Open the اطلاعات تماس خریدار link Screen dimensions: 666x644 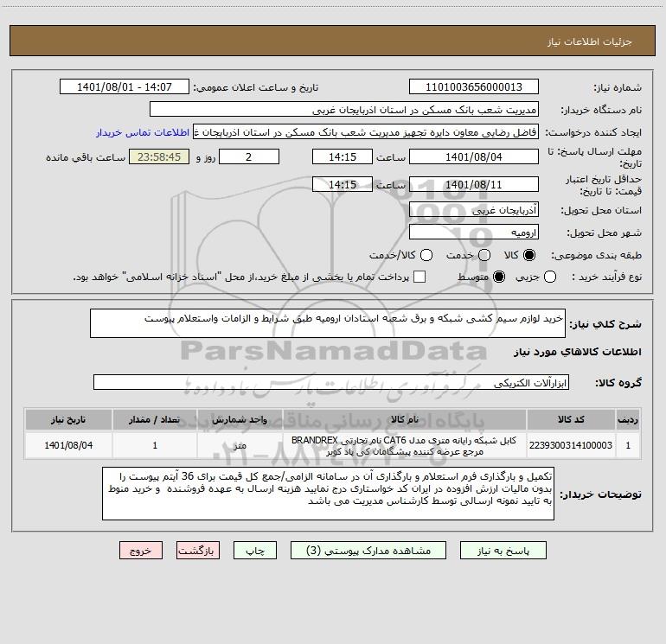[x=143, y=132]
